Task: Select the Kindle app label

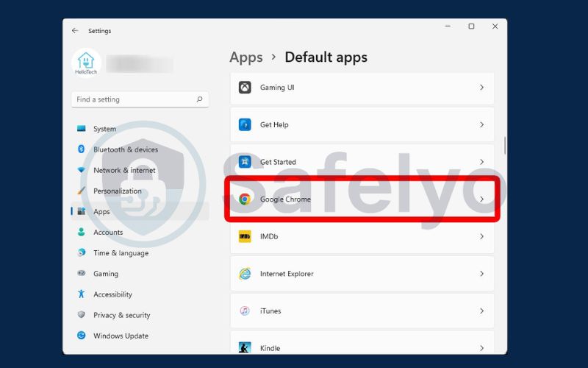Action: point(270,348)
